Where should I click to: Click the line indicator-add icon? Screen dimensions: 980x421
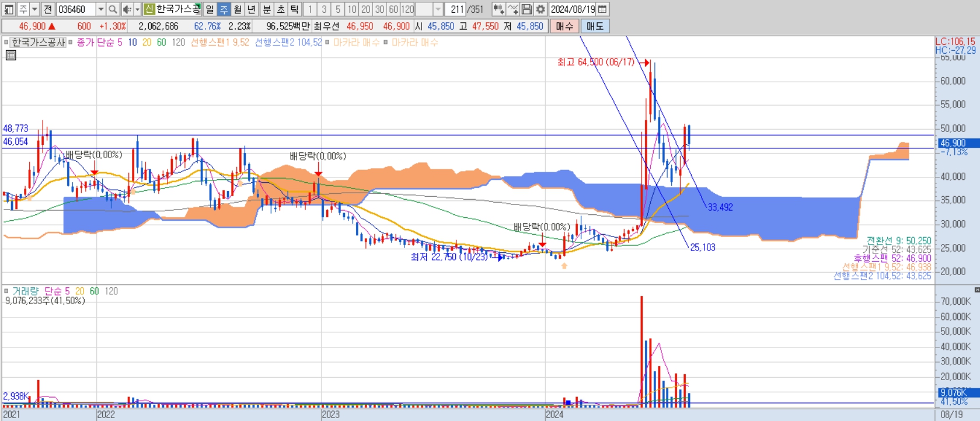point(512,9)
